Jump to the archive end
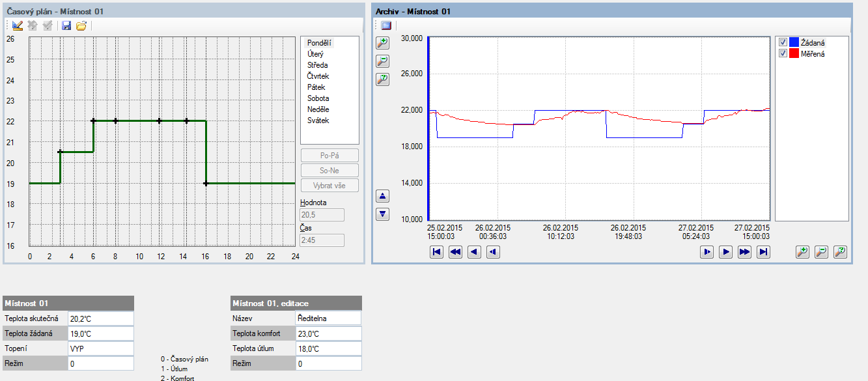Viewport: 868px width, 381px height. point(764,252)
